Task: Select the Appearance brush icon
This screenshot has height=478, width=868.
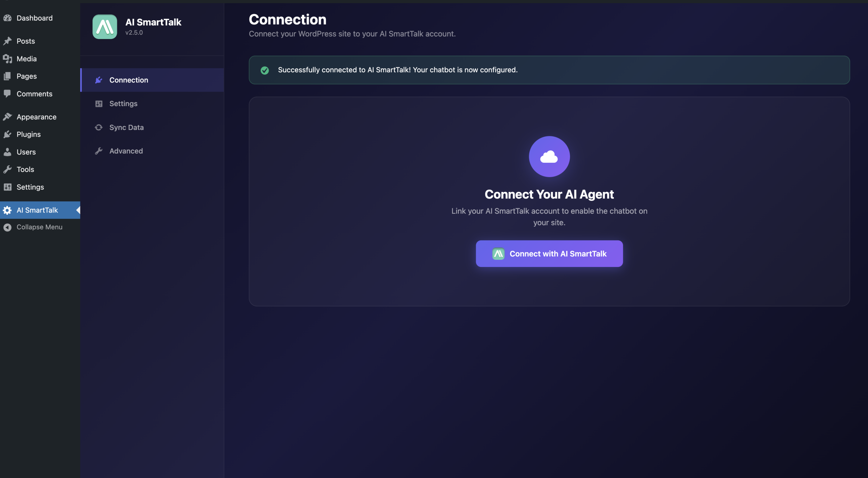Action: pos(7,117)
